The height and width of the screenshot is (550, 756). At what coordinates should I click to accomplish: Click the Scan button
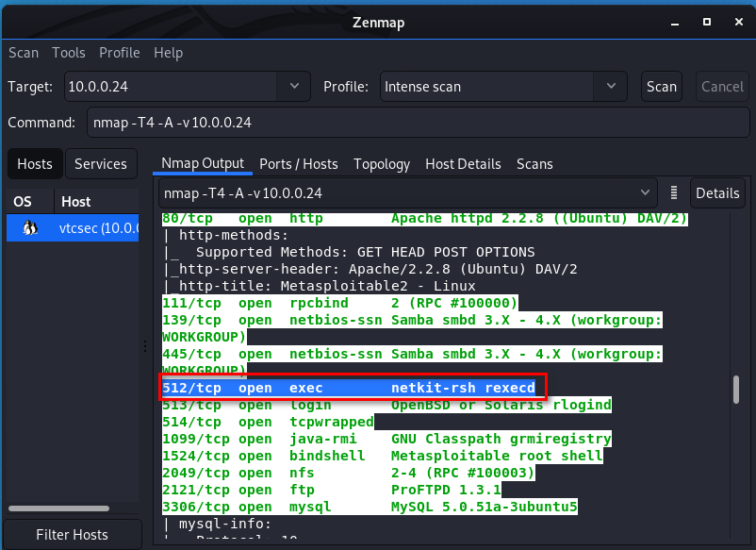point(662,87)
